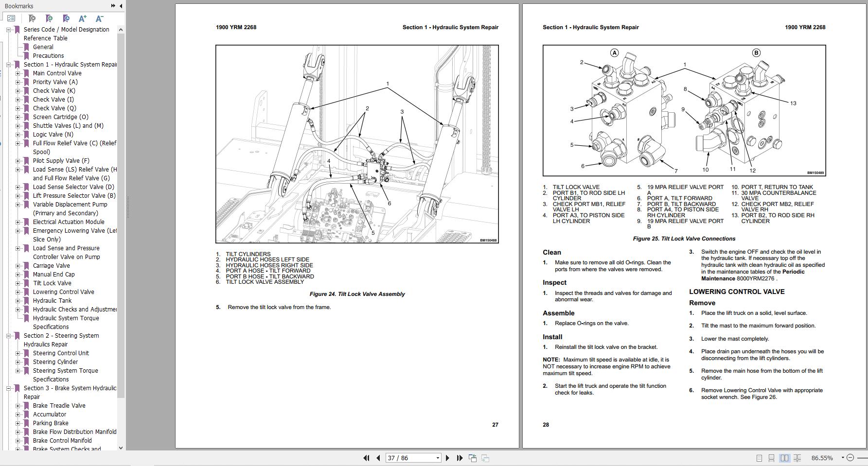The width and height of the screenshot is (868, 466).
Task: Open the Precautions bookmark
Action: click(x=48, y=56)
